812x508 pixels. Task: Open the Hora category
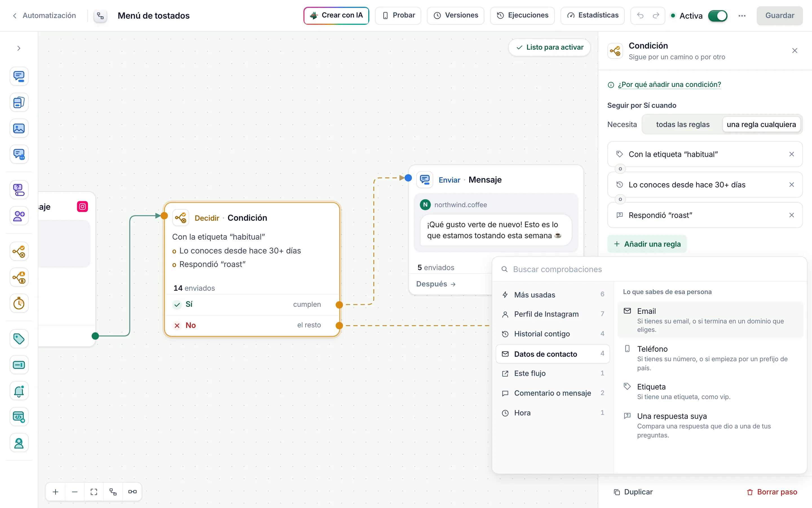coord(553,413)
